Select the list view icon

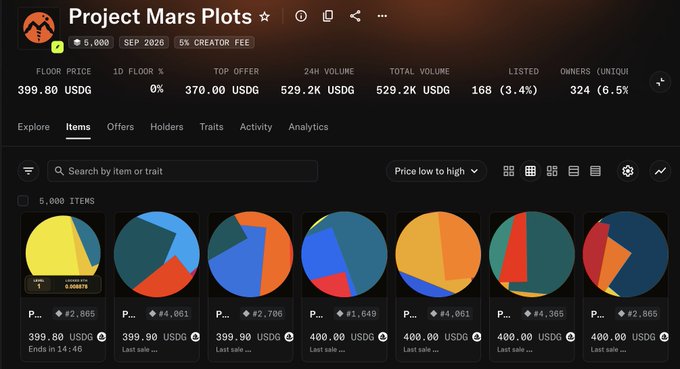574,171
